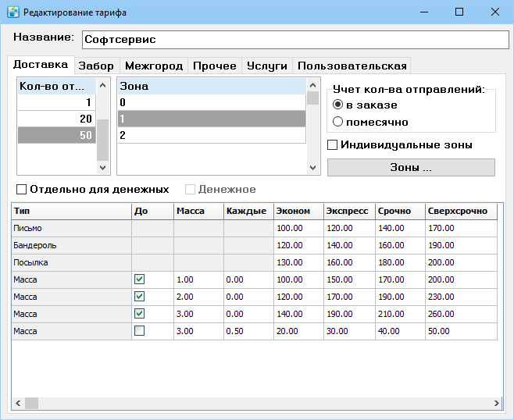Click the Срочно column header
Viewport: 514px width, 420px height.
[x=400, y=211]
